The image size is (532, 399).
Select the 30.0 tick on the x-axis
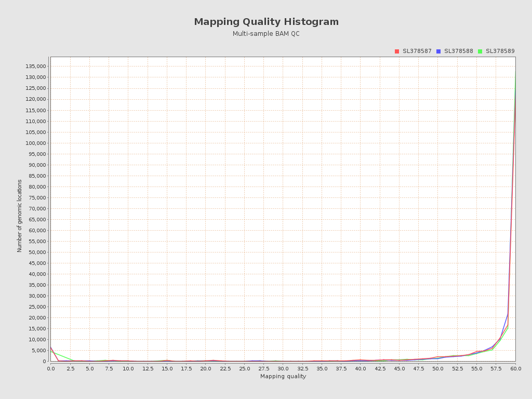[x=283, y=368]
